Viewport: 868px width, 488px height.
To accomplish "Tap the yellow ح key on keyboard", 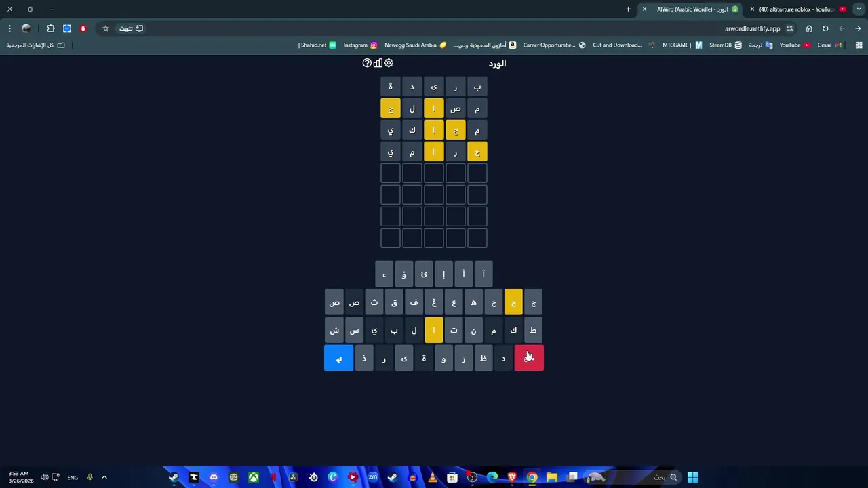I will [x=513, y=302].
